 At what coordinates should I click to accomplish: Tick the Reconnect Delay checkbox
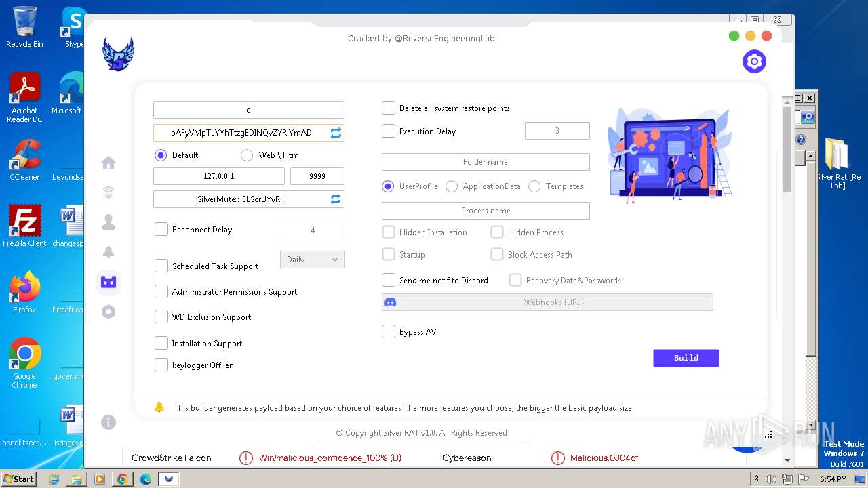click(x=161, y=230)
